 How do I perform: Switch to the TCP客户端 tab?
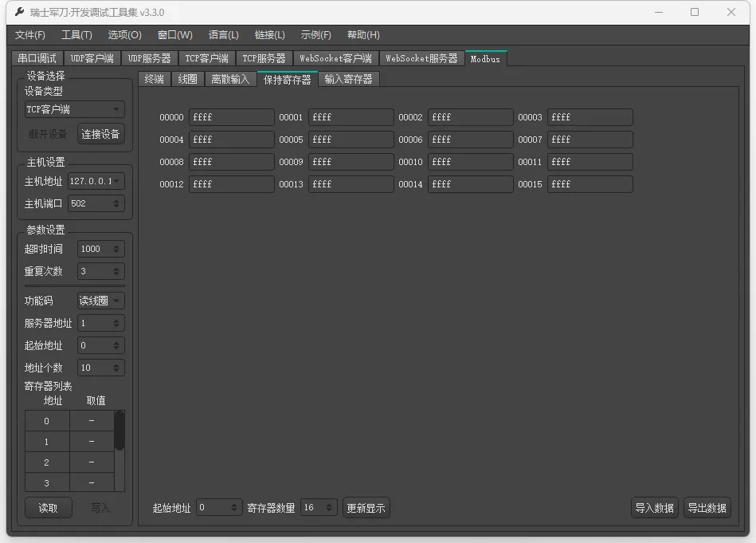(x=206, y=58)
